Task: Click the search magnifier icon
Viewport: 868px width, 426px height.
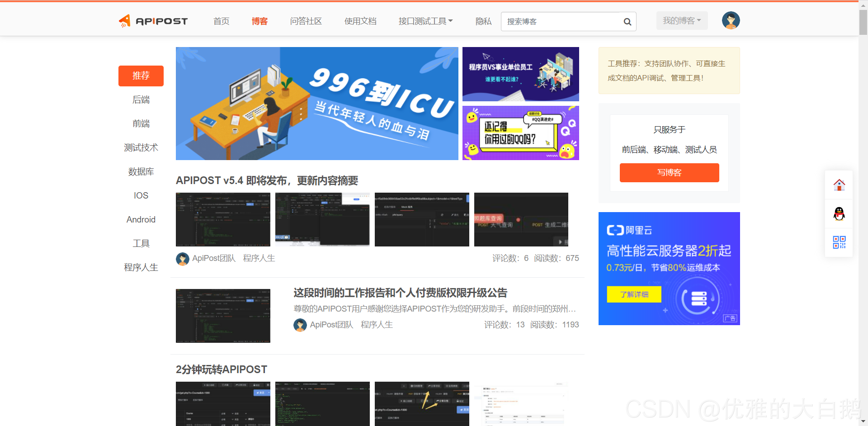Action: click(627, 22)
